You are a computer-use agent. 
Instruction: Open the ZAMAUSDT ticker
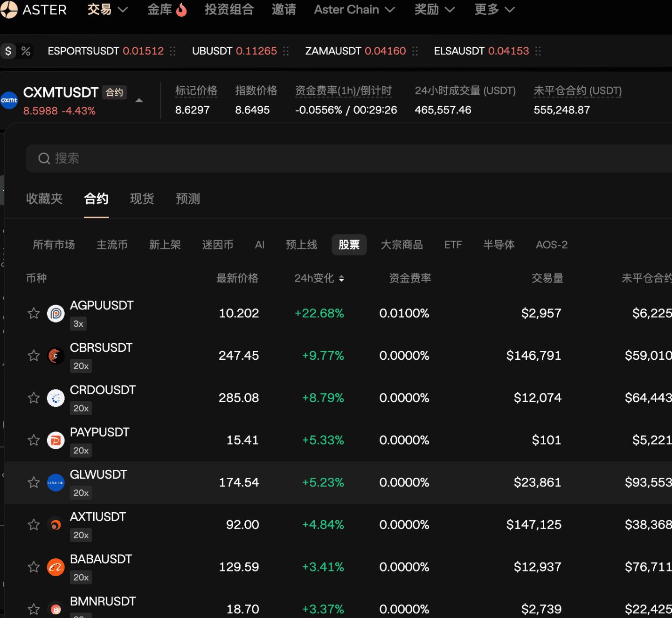pyautogui.click(x=355, y=51)
